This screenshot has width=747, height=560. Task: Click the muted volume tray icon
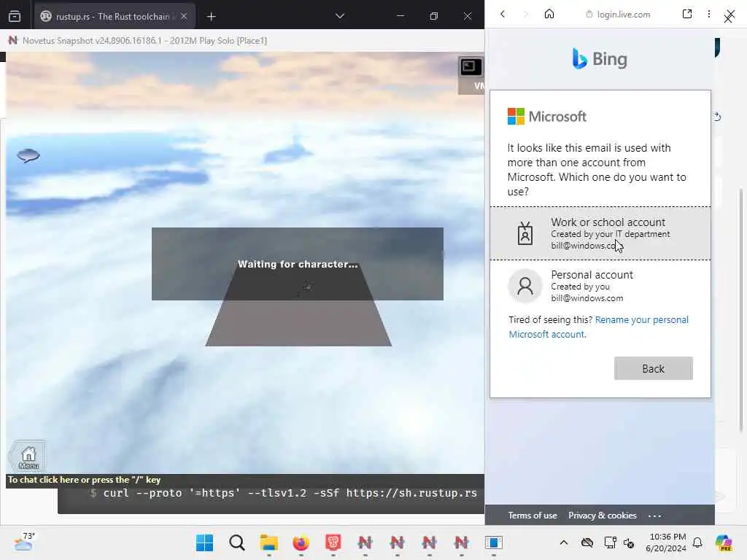629,542
